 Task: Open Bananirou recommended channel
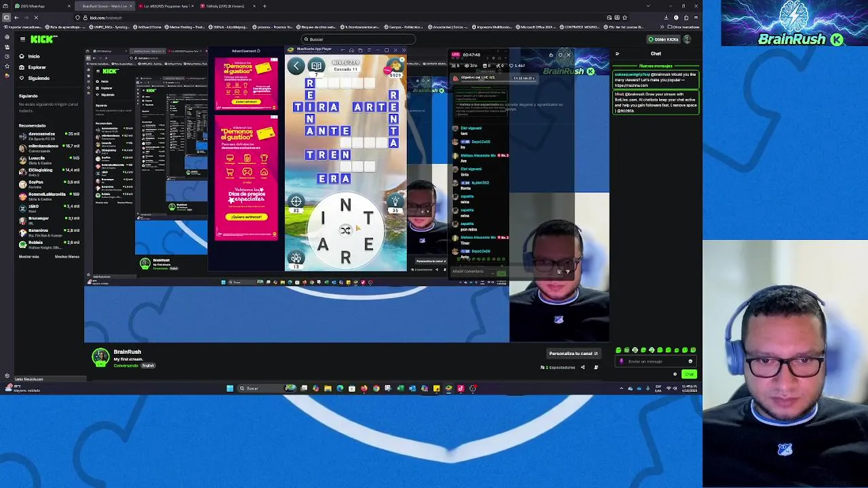49,232
